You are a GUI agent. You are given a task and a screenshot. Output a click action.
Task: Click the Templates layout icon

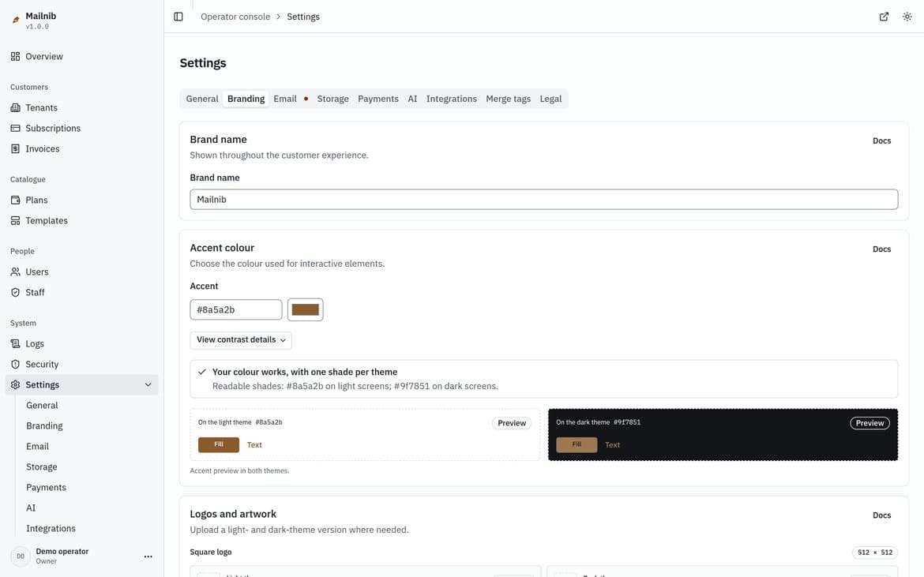(x=15, y=221)
